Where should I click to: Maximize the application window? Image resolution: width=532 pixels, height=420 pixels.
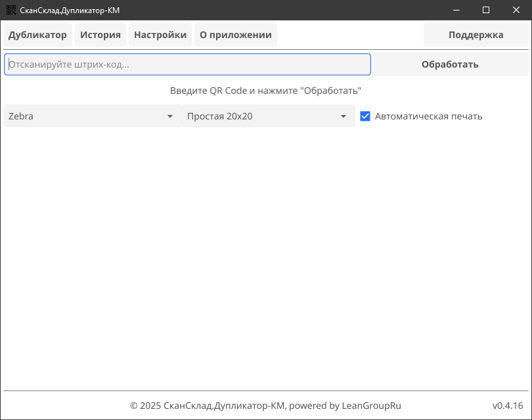pyautogui.click(x=486, y=10)
